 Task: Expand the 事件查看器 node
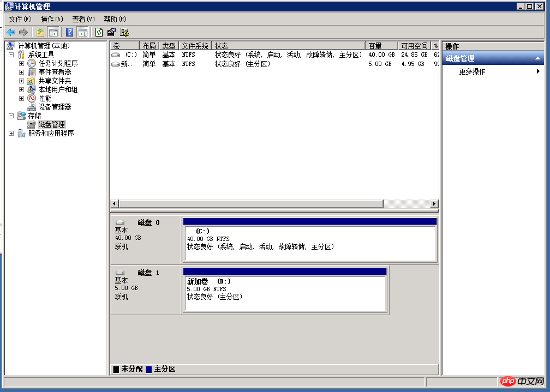tap(21, 72)
